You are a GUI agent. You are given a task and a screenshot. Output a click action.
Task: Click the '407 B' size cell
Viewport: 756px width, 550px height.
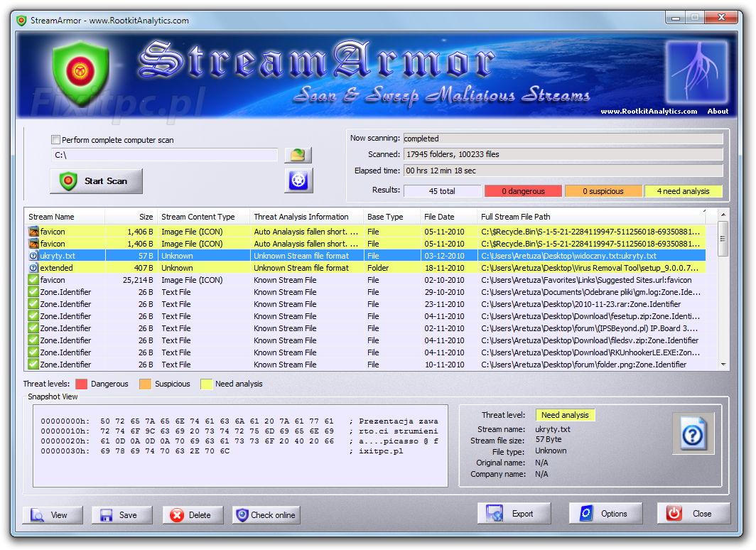tap(144, 268)
